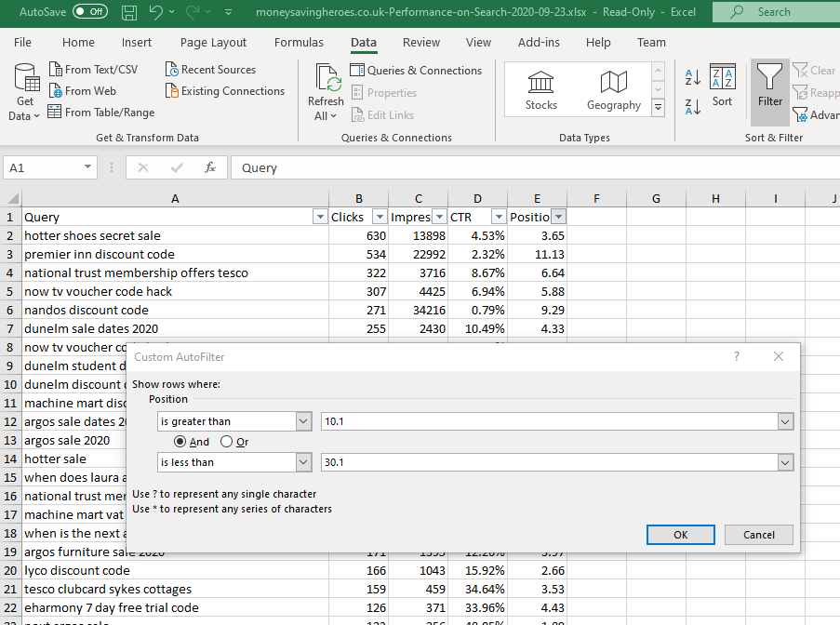
Task: Switch to the Insert tab
Action: 136,42
